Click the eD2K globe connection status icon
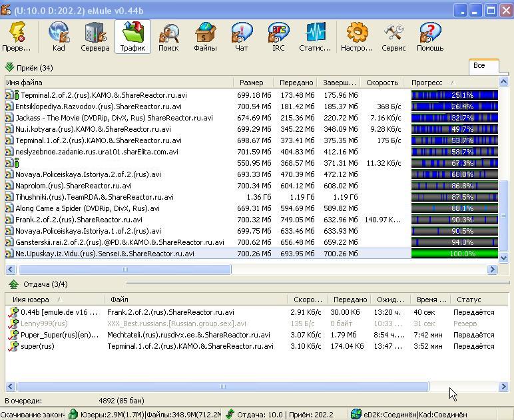This screenshot has width=514, height=420. (x=356, y=414)
